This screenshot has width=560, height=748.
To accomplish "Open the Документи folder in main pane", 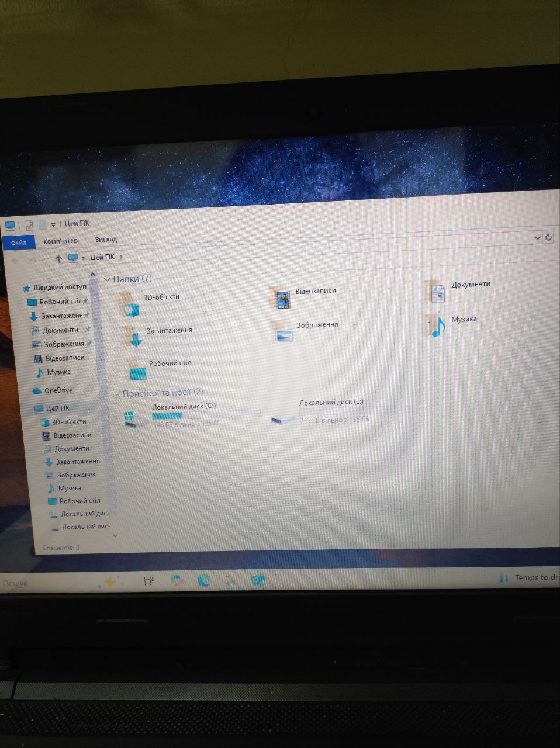I will coord(436,292).
